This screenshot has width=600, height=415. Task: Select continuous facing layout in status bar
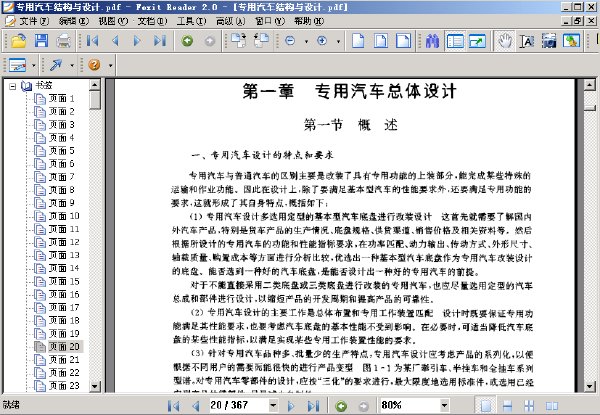click(529, 405)
